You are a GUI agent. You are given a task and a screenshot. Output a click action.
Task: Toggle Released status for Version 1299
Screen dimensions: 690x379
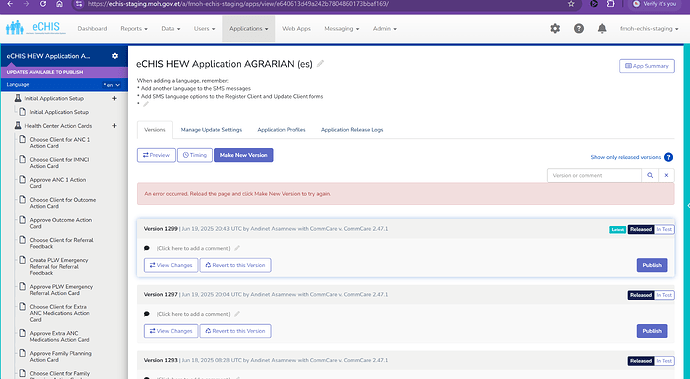tap(641, 229)
